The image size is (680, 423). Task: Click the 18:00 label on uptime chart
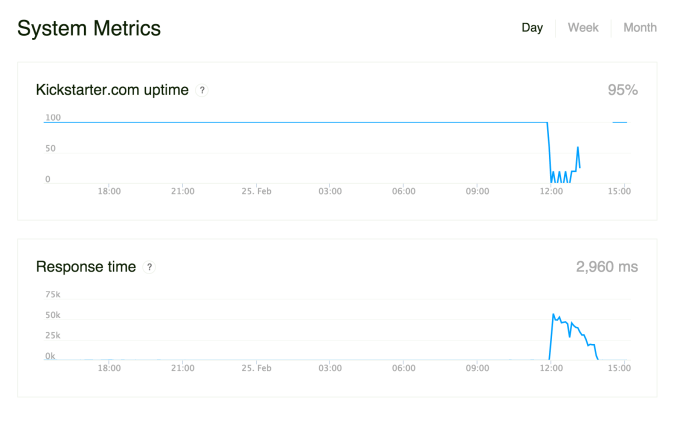109,191
